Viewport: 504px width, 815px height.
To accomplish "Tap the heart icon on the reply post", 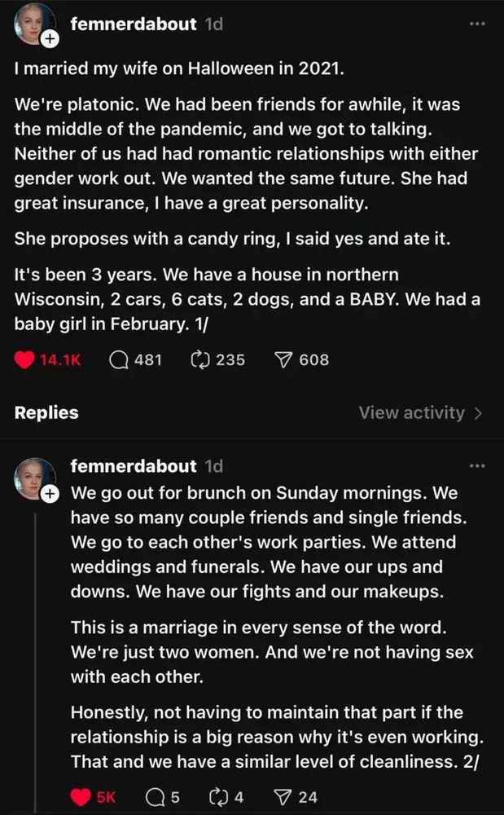I will [77, 796].
